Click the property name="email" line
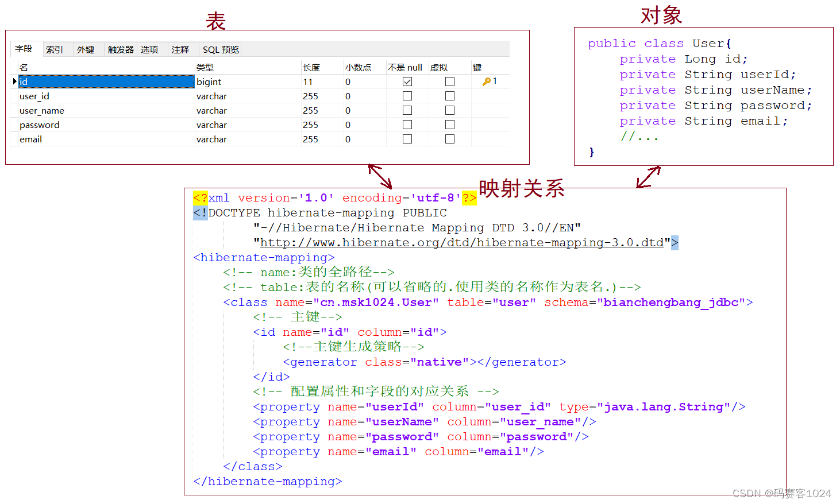 pos(399,452)
